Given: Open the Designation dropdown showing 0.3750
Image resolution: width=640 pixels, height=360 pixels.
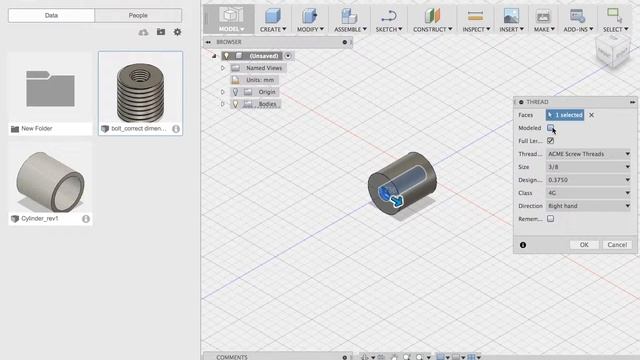Looking at the screenshot, I should tap(589, 180).
